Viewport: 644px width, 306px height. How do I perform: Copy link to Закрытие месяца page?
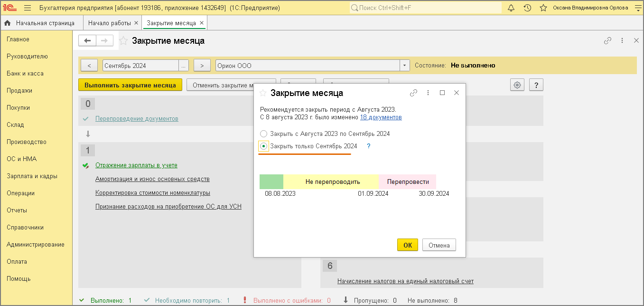tap(607, 41)
